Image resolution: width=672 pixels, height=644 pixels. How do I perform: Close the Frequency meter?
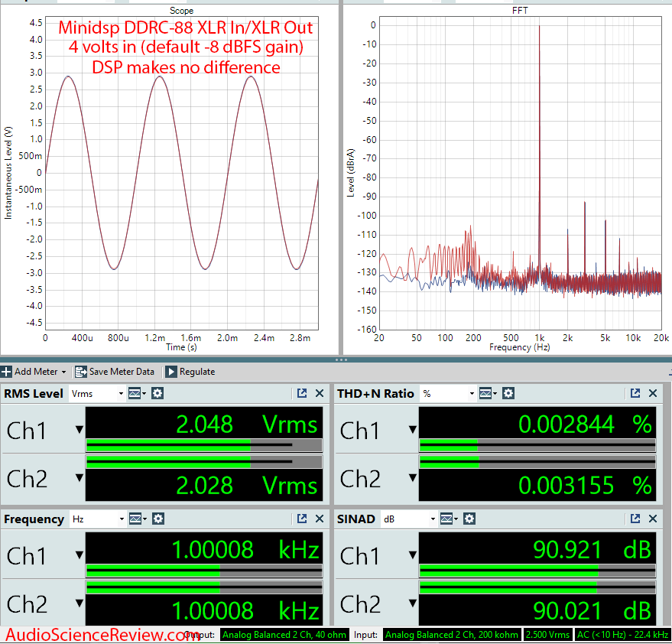320,519
